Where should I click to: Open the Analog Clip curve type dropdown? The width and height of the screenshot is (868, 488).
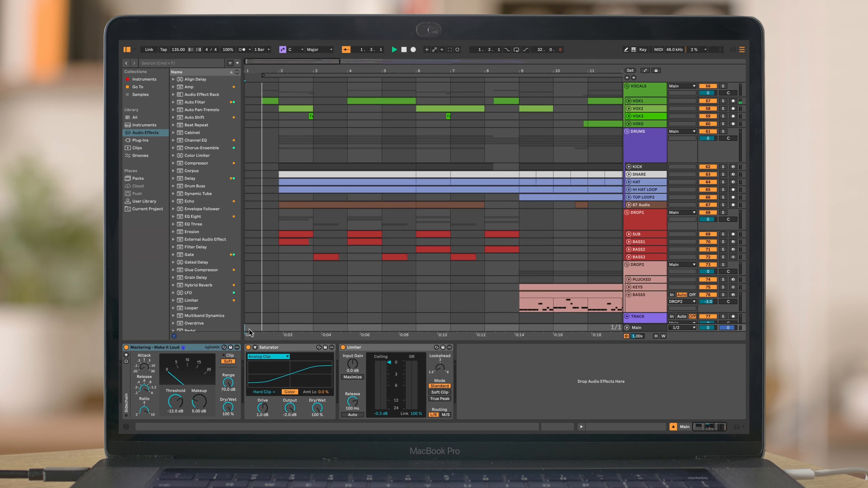[x=269, y=356]
